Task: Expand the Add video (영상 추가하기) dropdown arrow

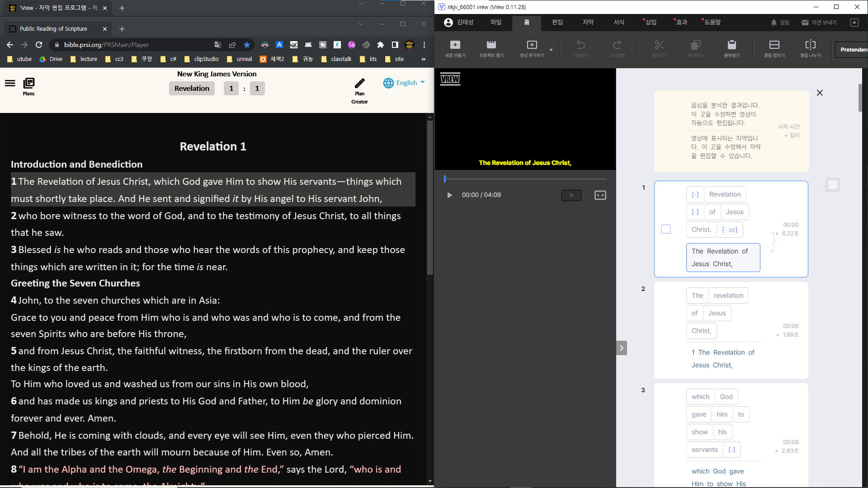Action: click(x=551, y=50)
